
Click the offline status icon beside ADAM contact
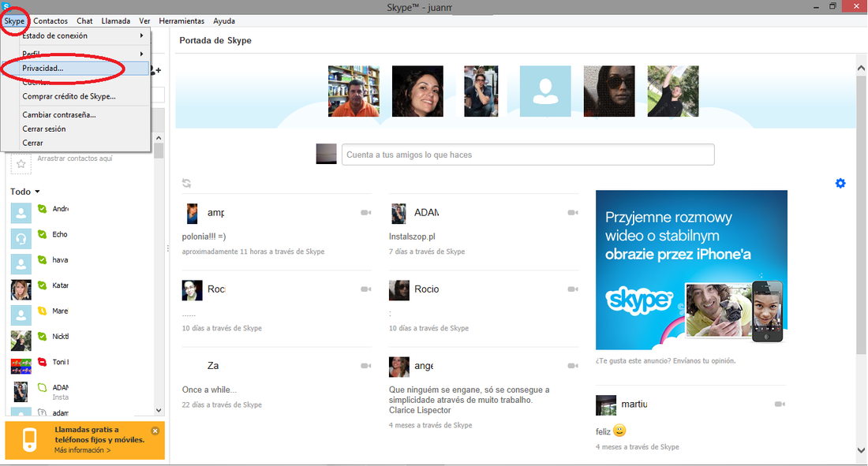[42, 387]
